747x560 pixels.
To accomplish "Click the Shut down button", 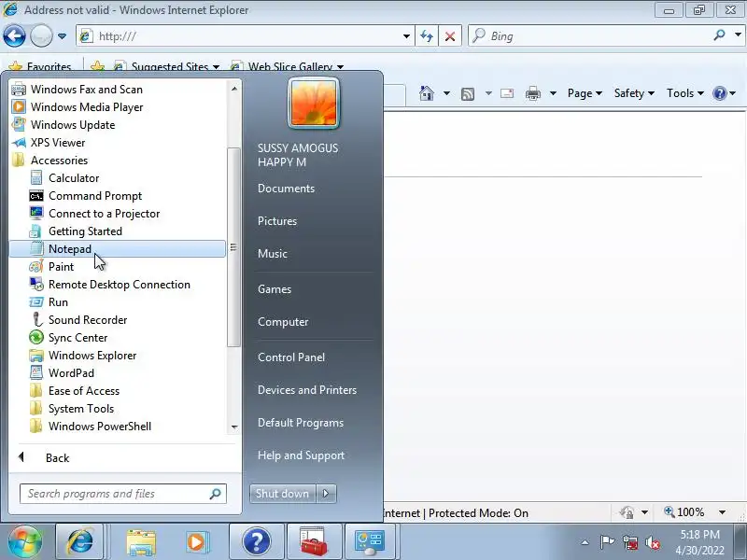I will click(x=283, y=494).
